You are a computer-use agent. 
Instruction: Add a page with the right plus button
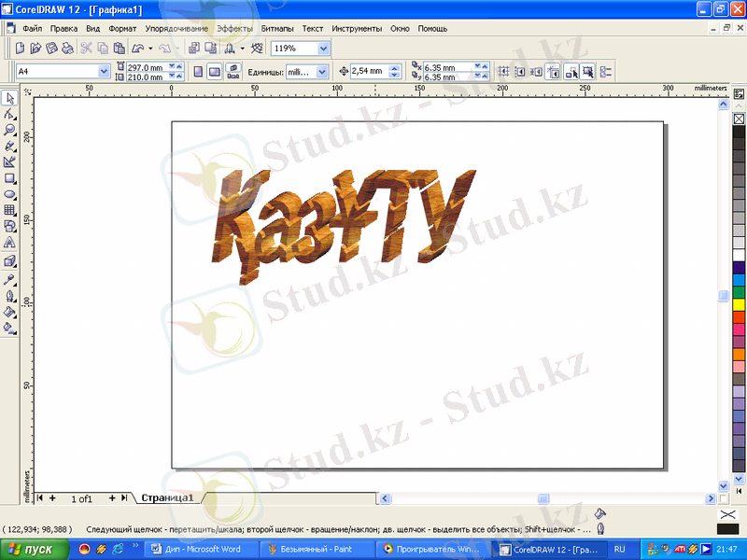(112, 498)
